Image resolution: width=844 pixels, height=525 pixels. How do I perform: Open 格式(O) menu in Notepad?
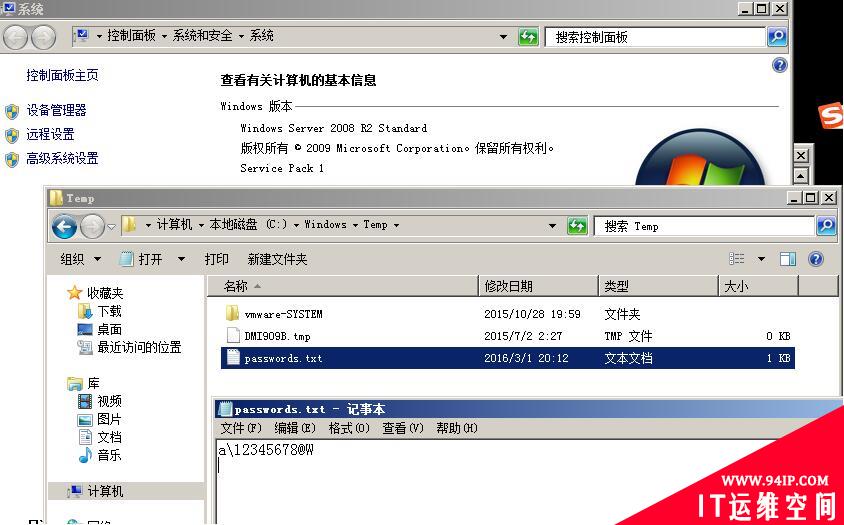(x=349, y=428)
